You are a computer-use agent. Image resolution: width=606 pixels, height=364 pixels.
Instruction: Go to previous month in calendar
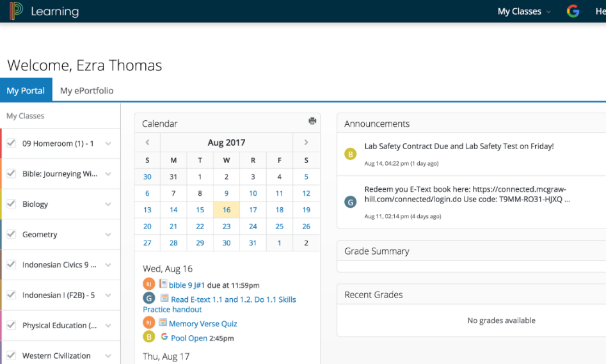[x=147, y=143]
